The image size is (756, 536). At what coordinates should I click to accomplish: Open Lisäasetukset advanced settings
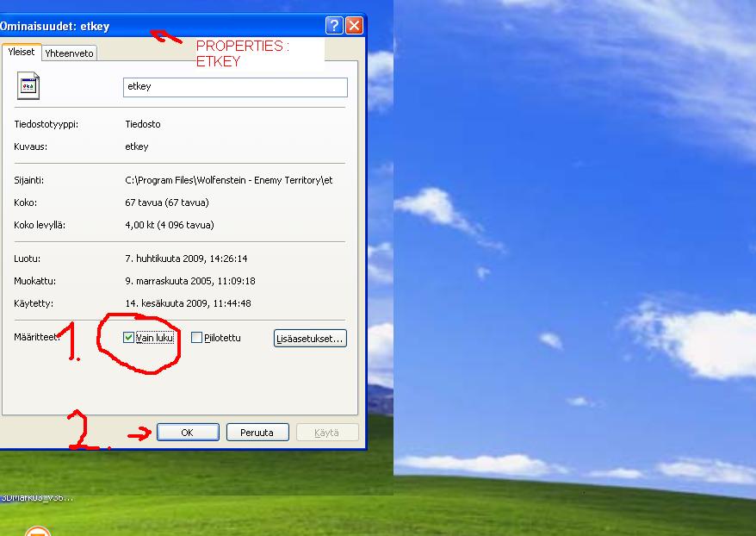point(310,339)
